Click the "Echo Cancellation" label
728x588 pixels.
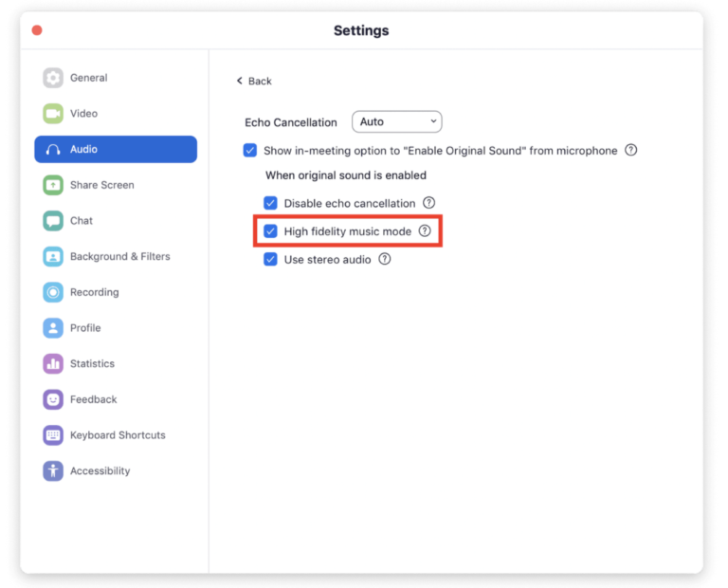(291, 122)
